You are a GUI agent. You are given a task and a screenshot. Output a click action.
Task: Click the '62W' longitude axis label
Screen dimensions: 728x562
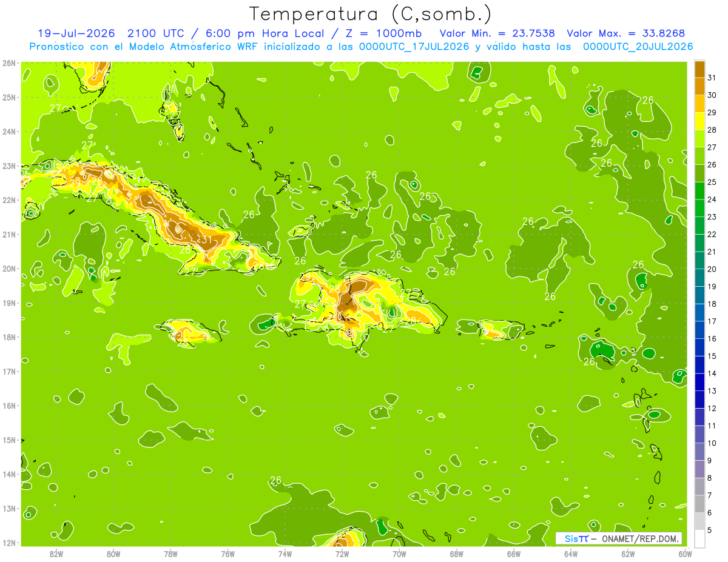point(628,553)
